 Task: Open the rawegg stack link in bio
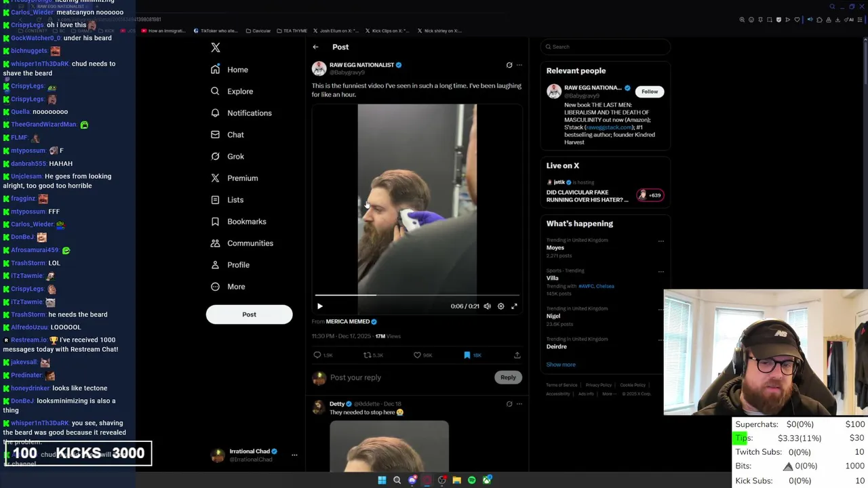tap(608, 127)
